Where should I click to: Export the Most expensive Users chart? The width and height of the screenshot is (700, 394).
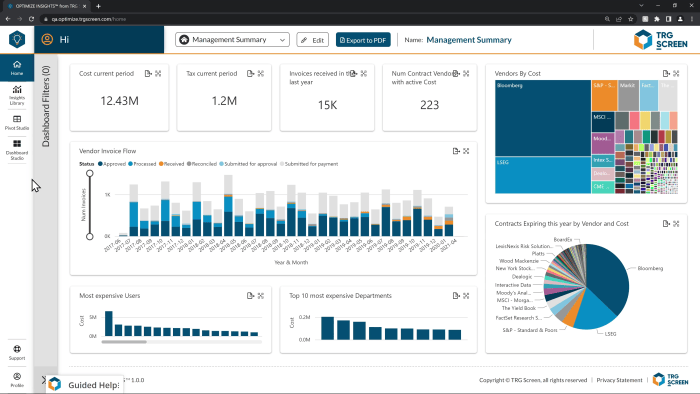pyautogui.click(x=250, y=295)
